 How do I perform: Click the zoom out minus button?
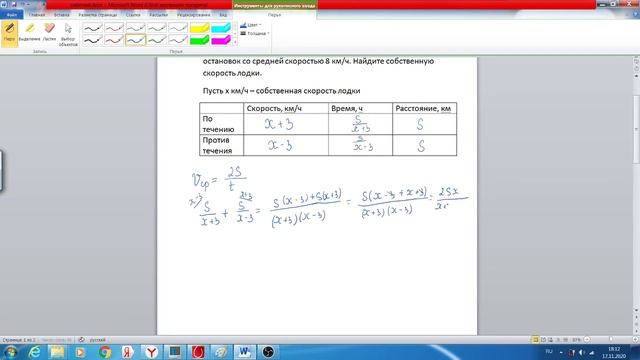587,340
